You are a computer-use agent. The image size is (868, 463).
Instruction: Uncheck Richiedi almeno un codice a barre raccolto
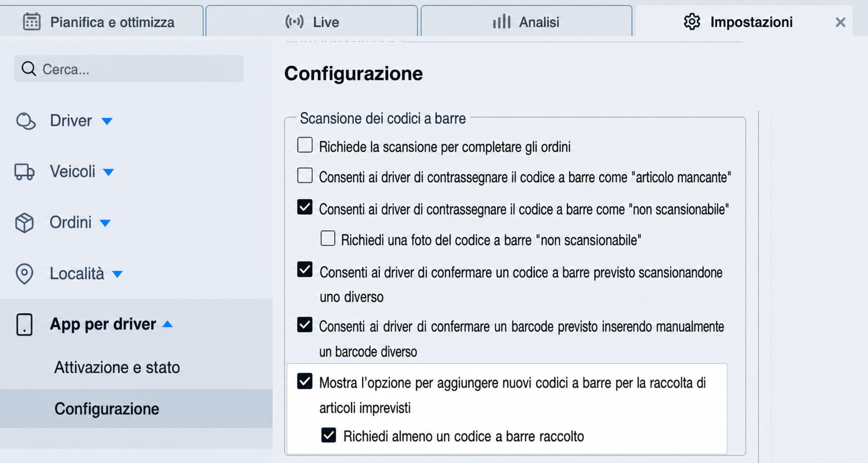coord(329,435)
